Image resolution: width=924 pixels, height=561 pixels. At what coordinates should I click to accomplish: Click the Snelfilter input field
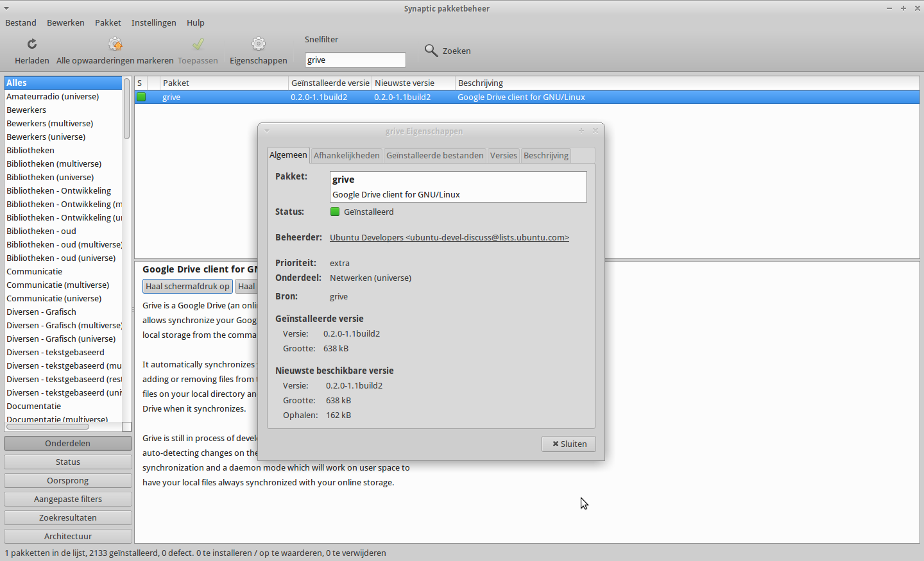point(355,60)
